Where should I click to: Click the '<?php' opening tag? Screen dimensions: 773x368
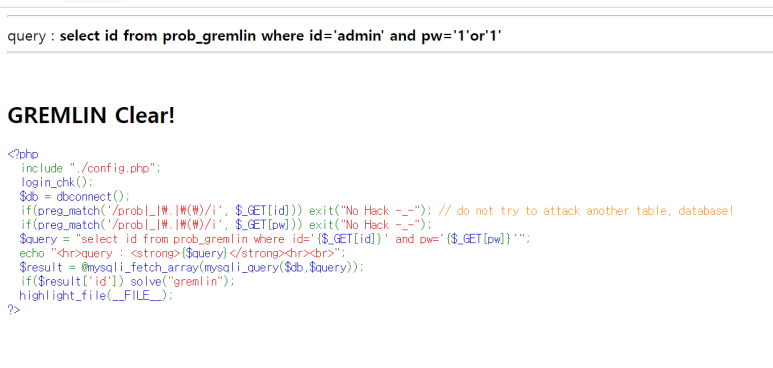(23, 154)
